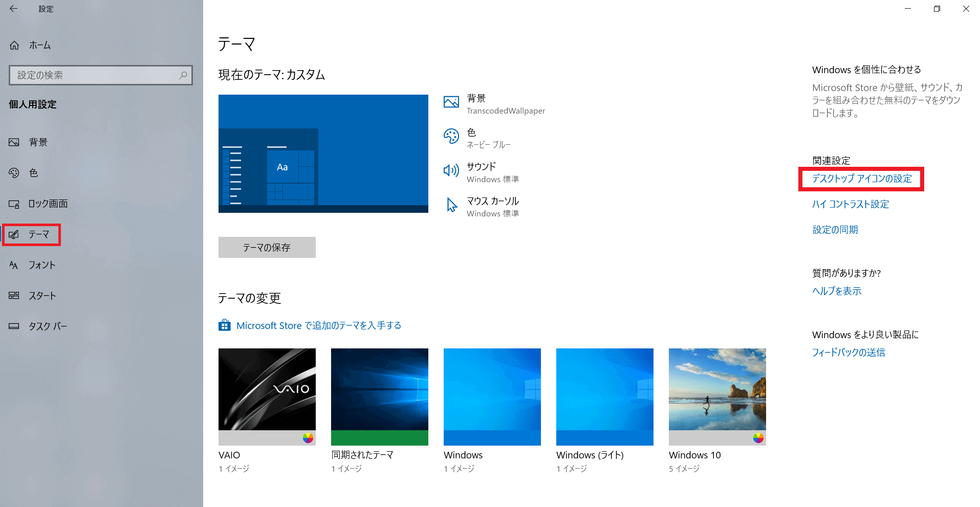Open ハイ コントラスト設定 link
980x507 pixels.
click(x=851, y=204)
